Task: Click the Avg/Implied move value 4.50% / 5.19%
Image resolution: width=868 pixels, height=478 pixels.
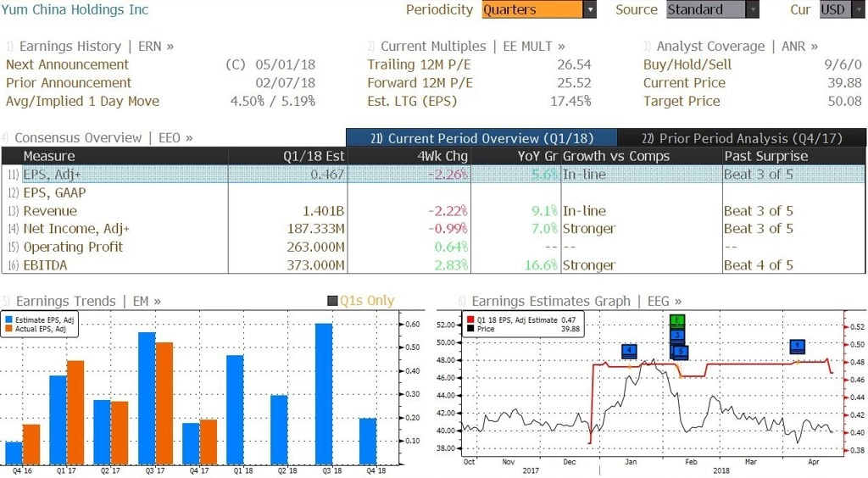Action: coord(273,101)
